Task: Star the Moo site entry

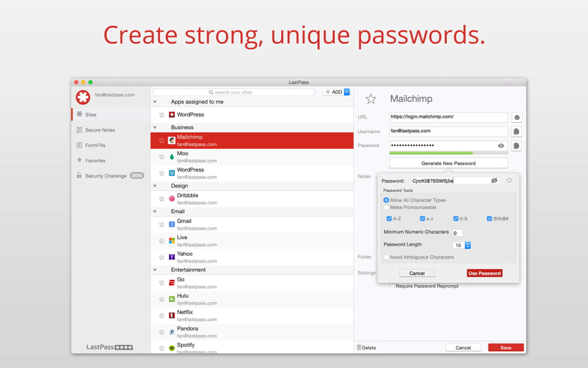Action: pyautogui.click(x=162, y=157)
